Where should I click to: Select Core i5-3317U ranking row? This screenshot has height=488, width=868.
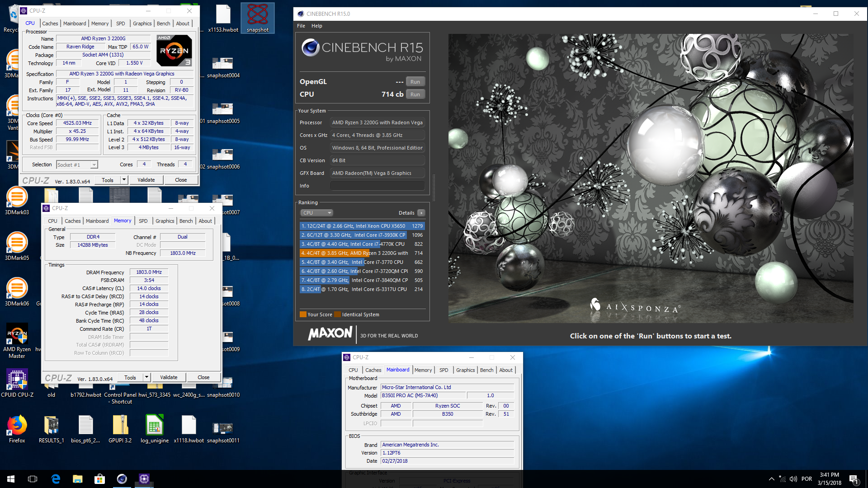pyautogui.click(x=362, y=289)
